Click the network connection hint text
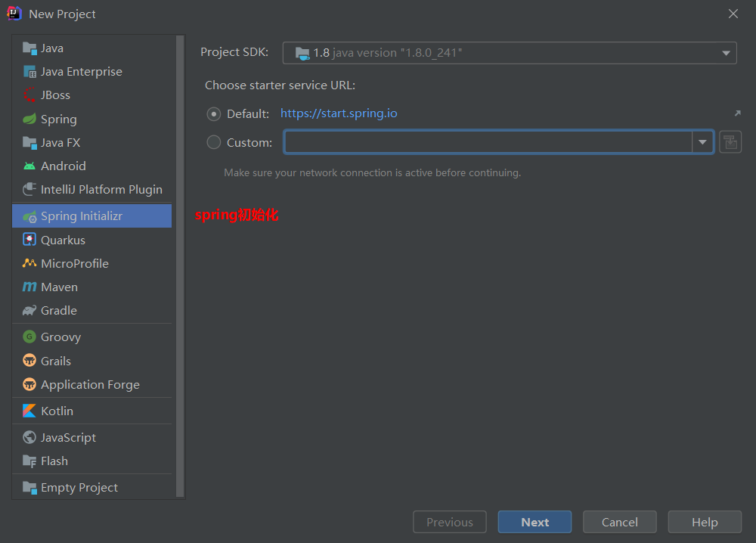This screenshot has height=543, width=756. pyautogui.click(x=372, y=172)
